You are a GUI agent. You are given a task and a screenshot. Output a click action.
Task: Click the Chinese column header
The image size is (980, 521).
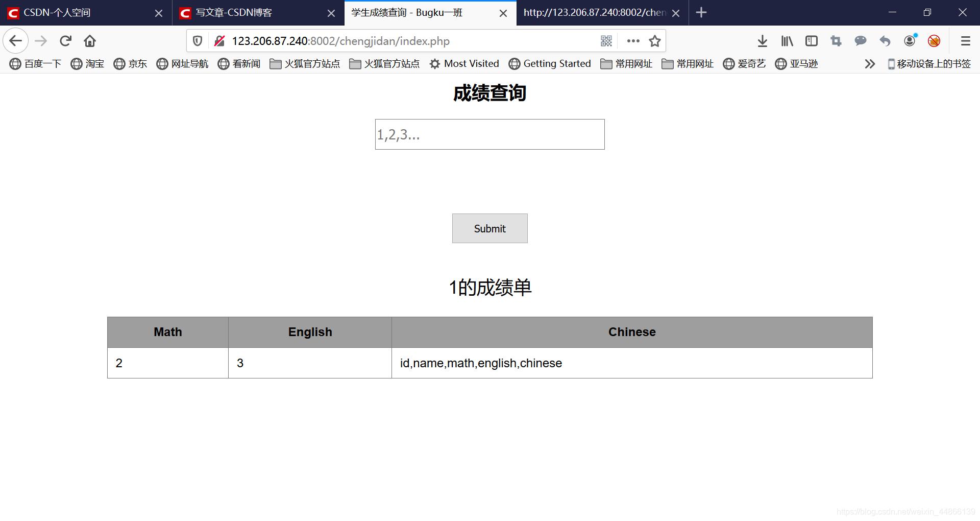click(x=632, y=332)
